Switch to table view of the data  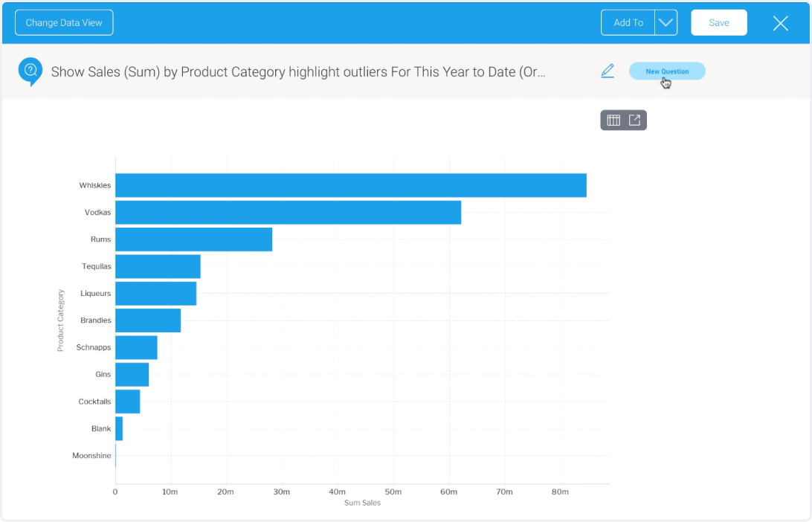(x=613, y=120)
